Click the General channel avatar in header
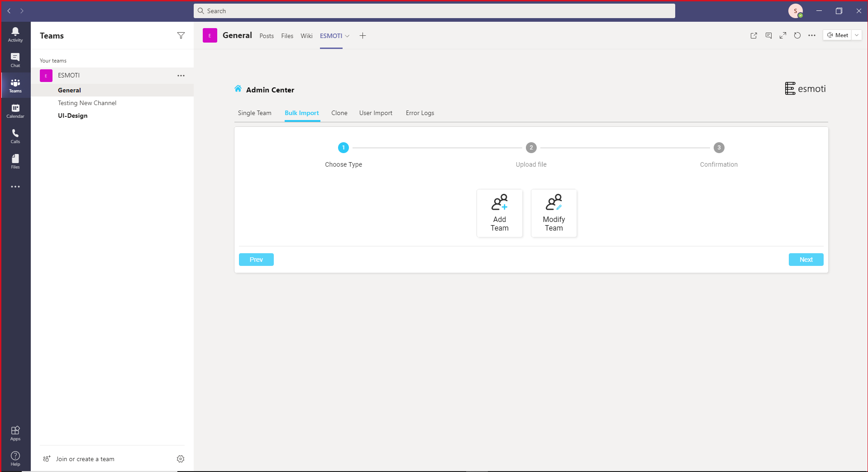Viewport: 868px width, 472px height. point(210,35)
